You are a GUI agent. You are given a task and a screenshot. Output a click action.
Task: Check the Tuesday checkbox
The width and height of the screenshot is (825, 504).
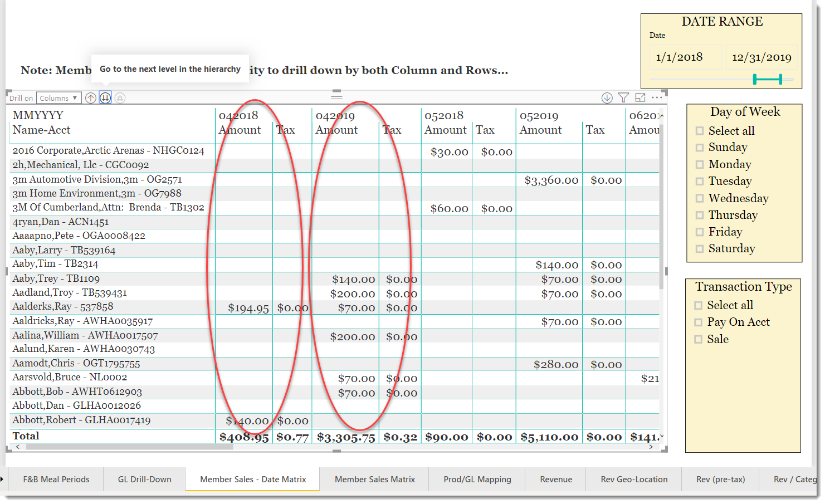(700, 181)
